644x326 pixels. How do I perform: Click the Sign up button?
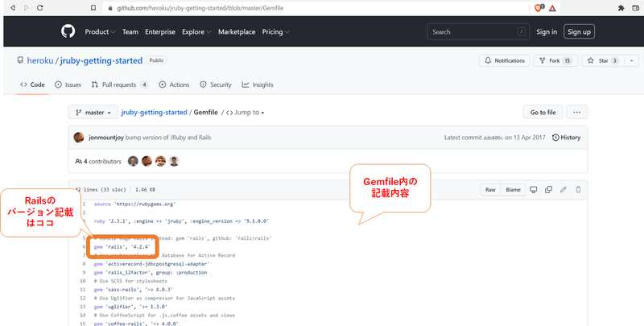[579, 31]
